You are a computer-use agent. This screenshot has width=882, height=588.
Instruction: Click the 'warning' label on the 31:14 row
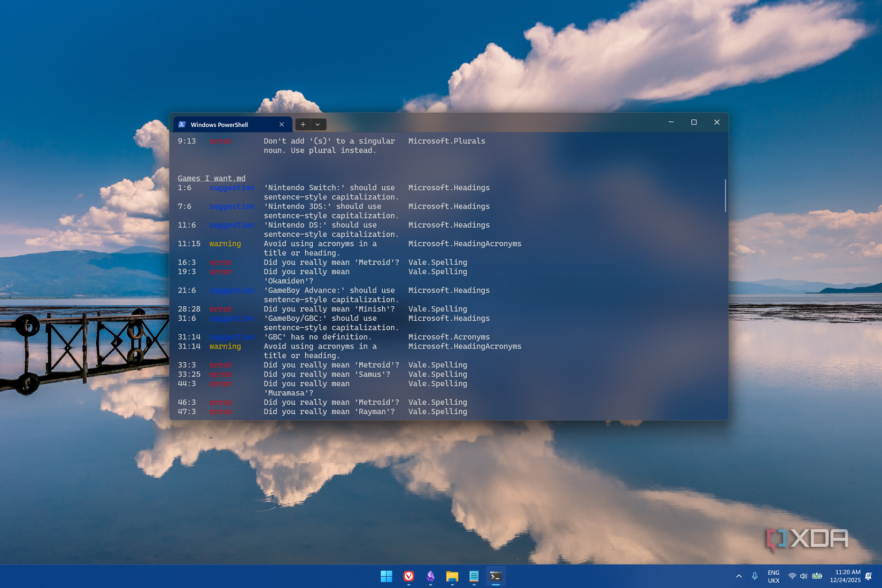(225, 346)
